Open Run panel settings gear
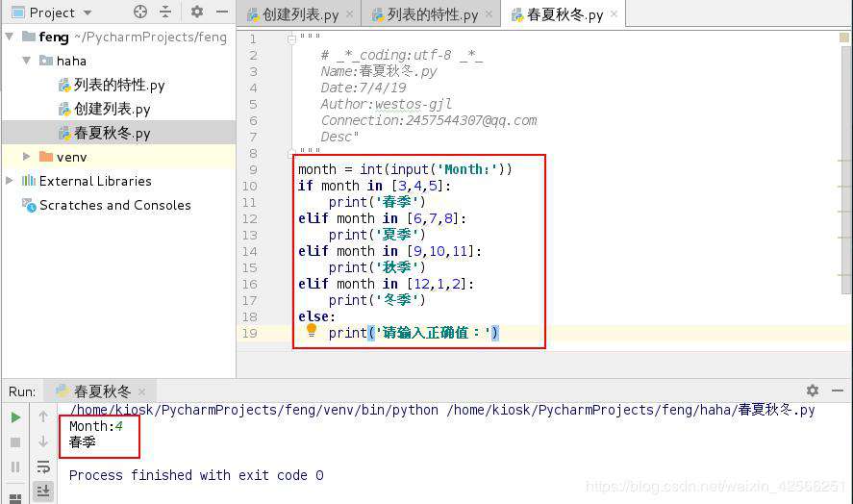This screenshot has width=853, height=504. coord(813,391)
